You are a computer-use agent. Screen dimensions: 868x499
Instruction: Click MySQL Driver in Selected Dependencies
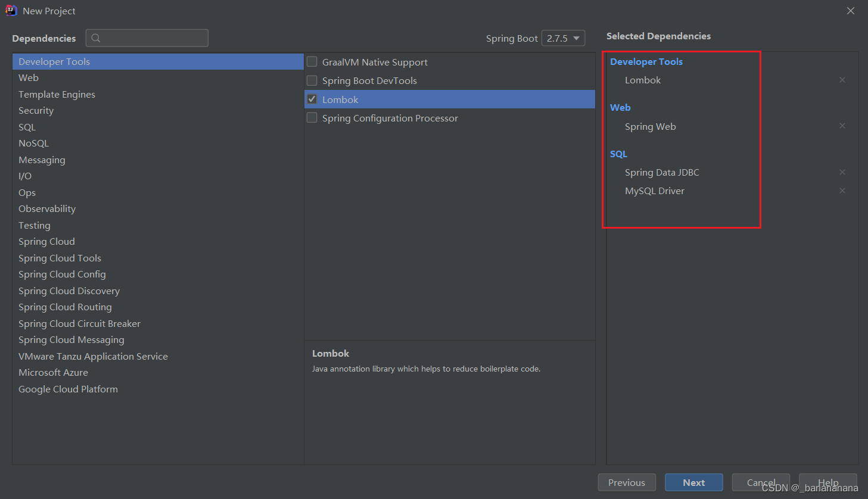pos(655,191)
